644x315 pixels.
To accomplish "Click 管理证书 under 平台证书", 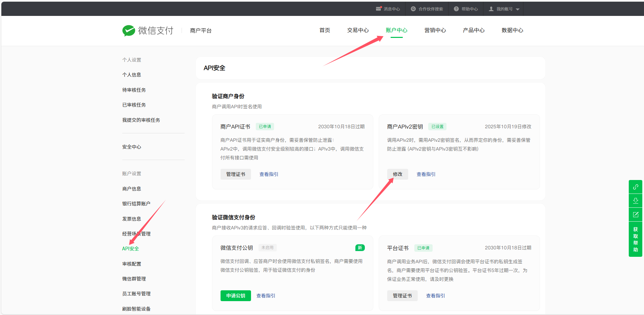I will (x=402, y=296).
